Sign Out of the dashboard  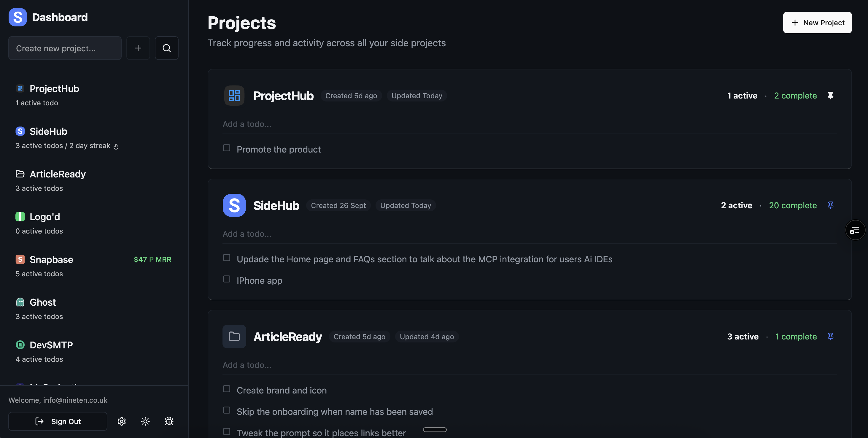pos(58,421)
